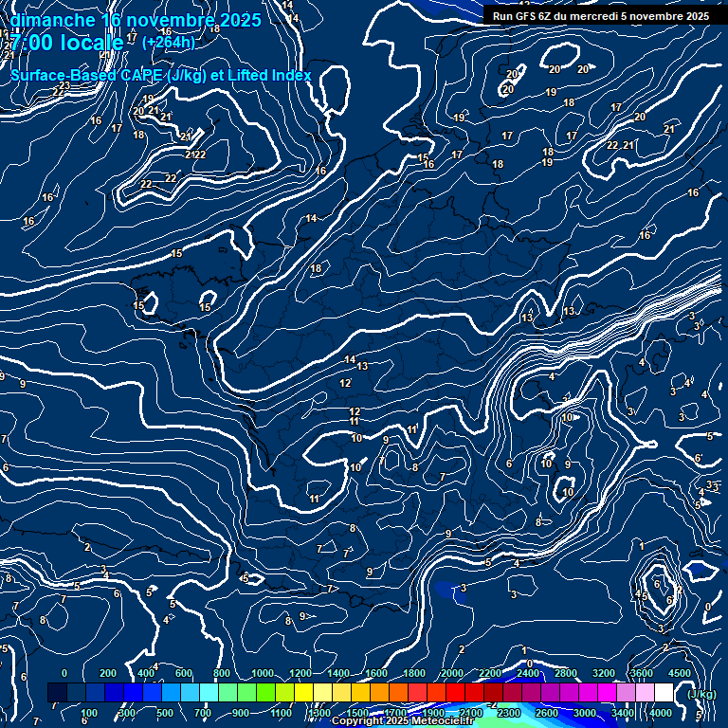Click the "1800" legend value
This screenshot has height=728, width=728.
414,673
